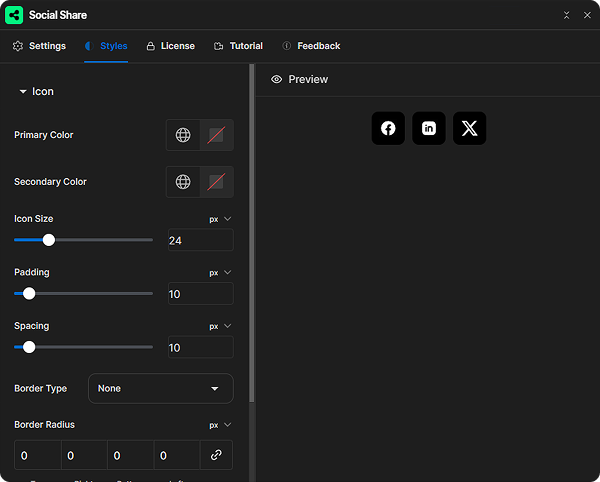Image resolution: width=600 pixels, height=482 pixels.
Task: Collapse the Social Share panel window
Action: click(566, 15)
